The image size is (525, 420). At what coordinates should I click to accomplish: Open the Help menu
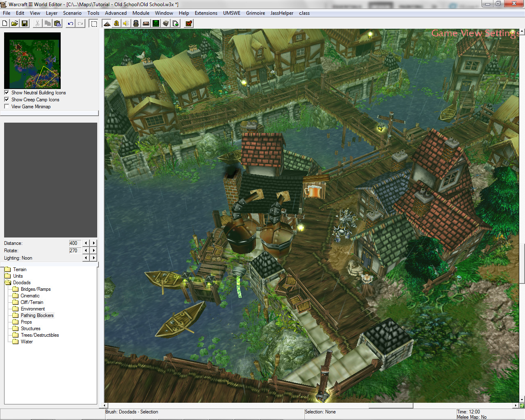coord(184,13)
